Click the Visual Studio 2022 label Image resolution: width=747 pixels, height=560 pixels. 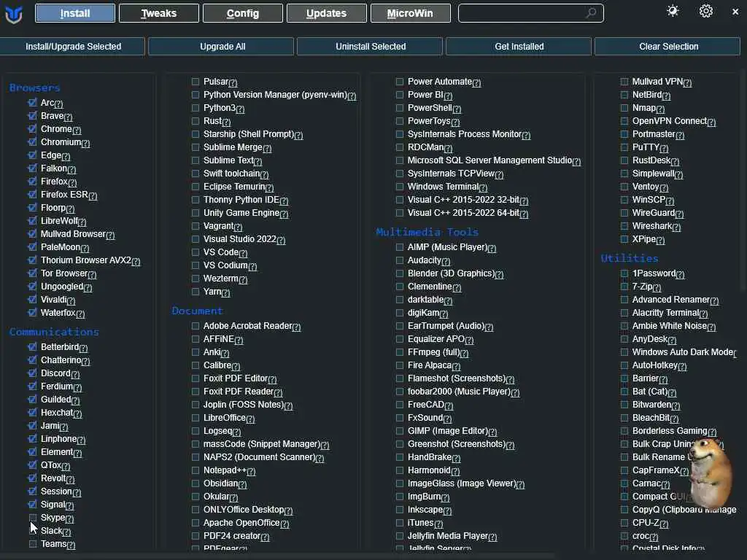[239, 239]
